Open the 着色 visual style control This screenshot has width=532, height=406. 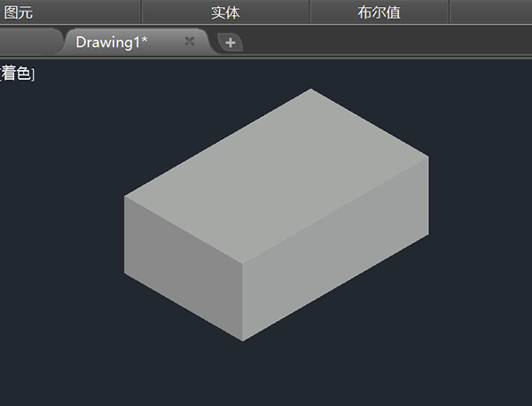[x=17, y=74]
